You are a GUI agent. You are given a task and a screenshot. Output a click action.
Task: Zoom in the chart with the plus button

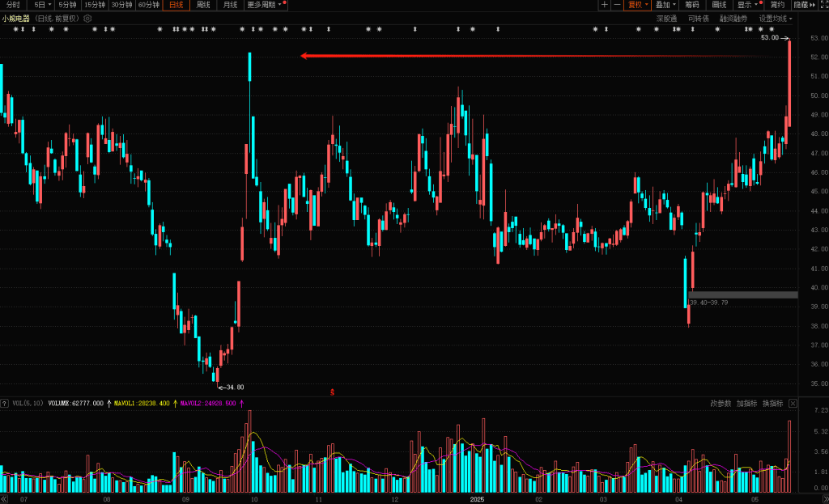pyautogui.click(x=604, y=5)
